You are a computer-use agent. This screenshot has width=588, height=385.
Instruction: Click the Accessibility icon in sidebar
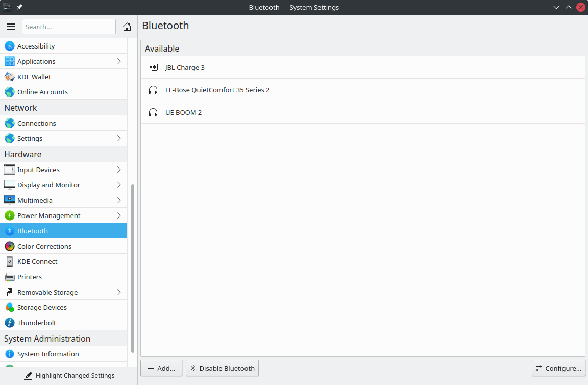[10, 46]
